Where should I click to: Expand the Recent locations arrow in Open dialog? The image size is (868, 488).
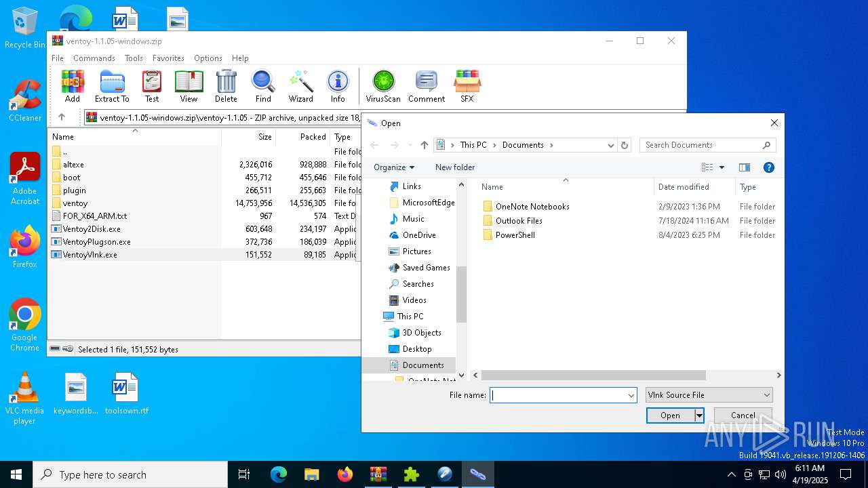coord(410,145)
